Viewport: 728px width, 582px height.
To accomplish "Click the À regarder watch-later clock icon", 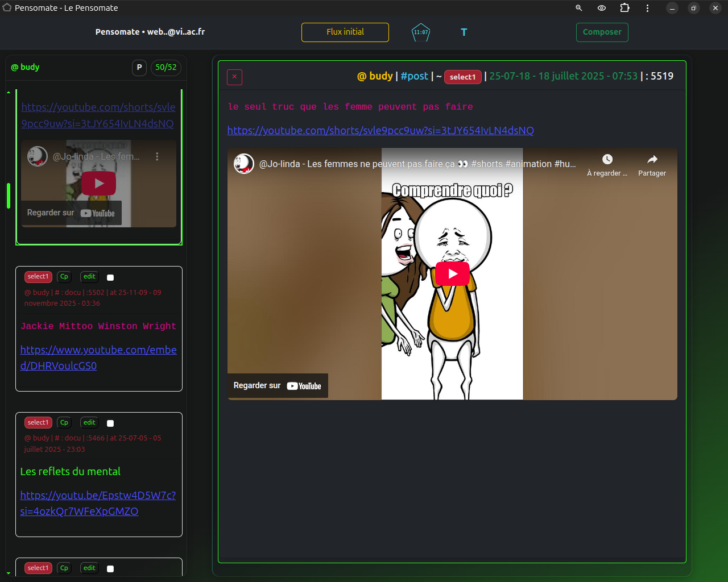I will [608, 160].
